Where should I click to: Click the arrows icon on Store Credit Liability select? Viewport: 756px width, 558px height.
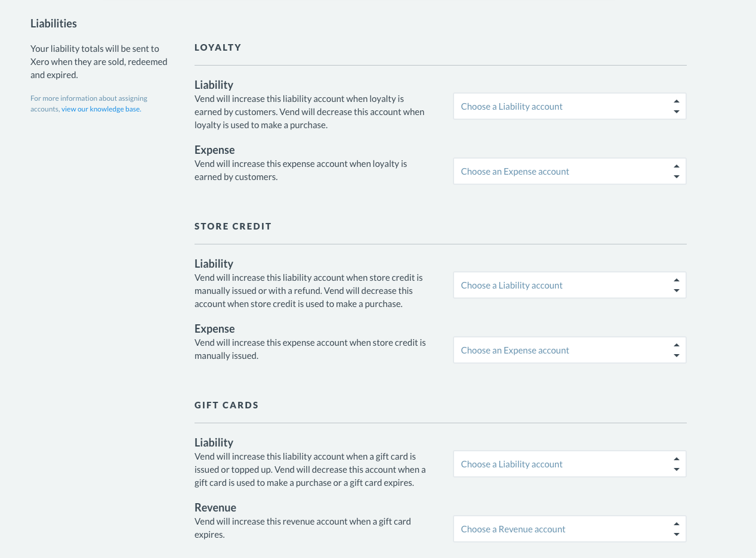tap(676, 285)
